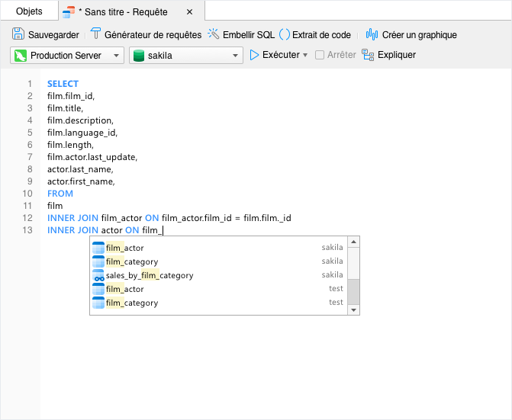Click film.length on line 6
The image size is (512, 420).
70,145
